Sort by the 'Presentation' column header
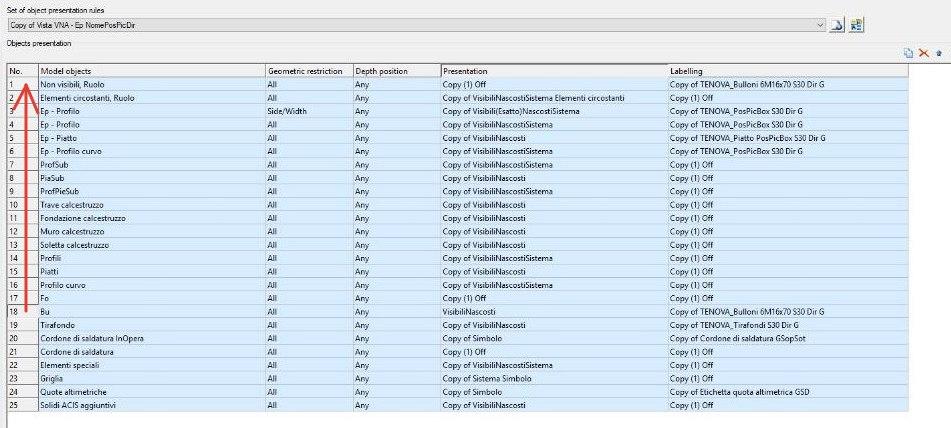The width and height of the screenshot is (951, 428). pyautogui.click(x=554, y=71)
